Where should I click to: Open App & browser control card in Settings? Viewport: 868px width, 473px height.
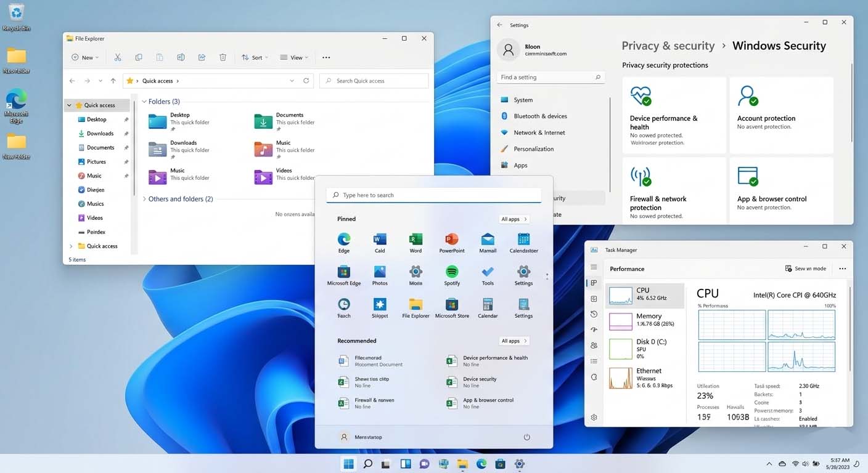click(781, 191)
